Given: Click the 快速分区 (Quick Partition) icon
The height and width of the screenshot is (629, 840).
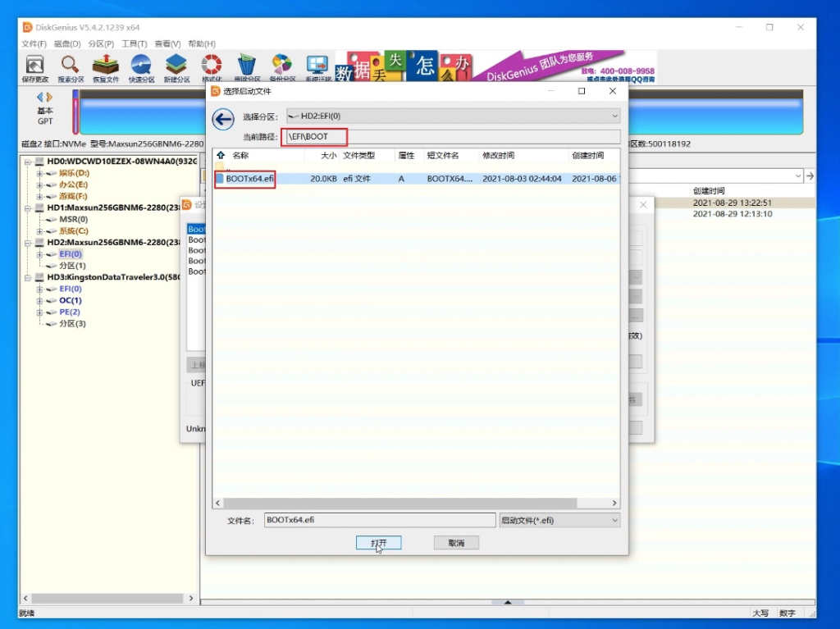Looking at the screenshot, I should click(141, 67).
